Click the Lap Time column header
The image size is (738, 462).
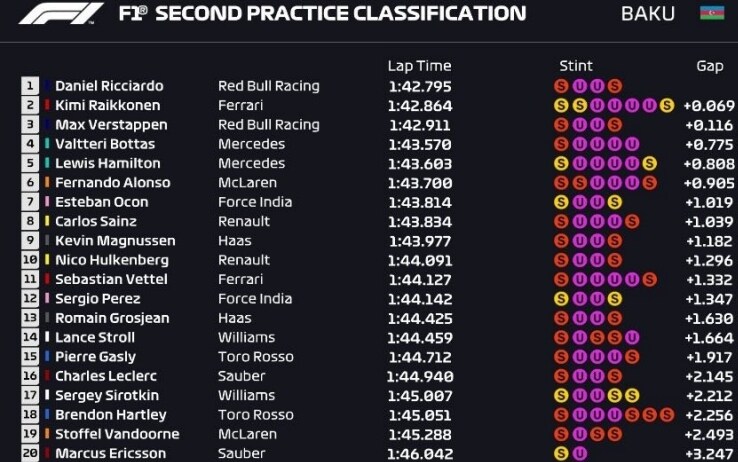(x=419, y=66)
